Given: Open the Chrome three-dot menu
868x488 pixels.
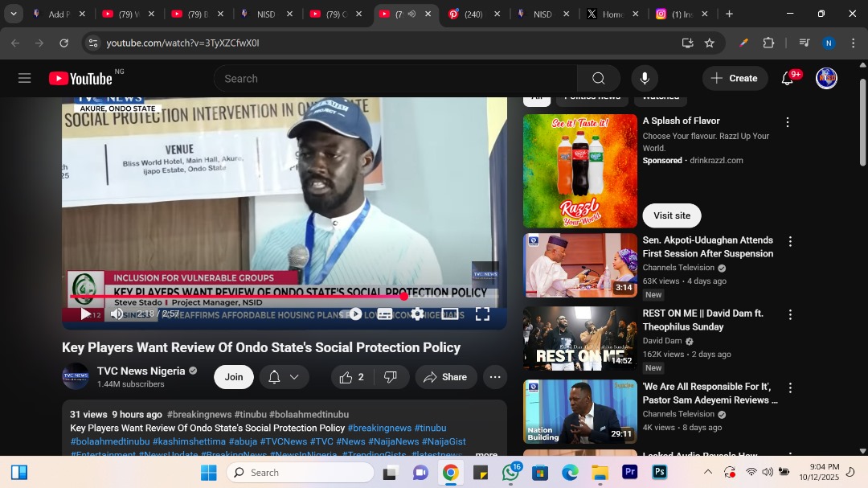Looking at the screenshot, I should 853,43.
